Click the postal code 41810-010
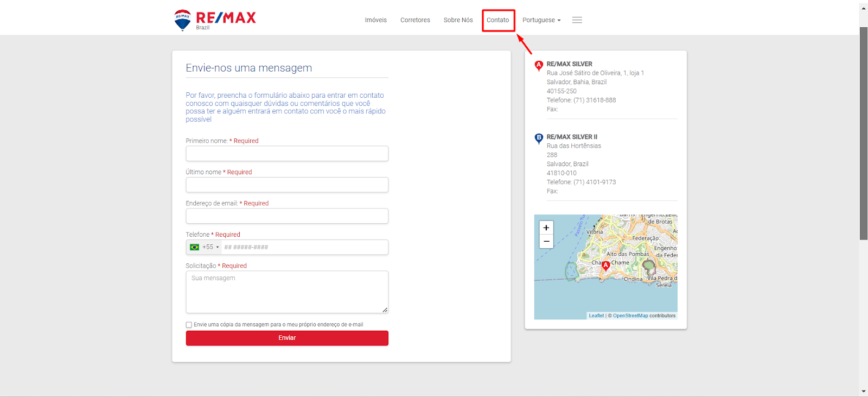Image resolution: width=868 pixels, height=397 pixels. pos(561,173)
